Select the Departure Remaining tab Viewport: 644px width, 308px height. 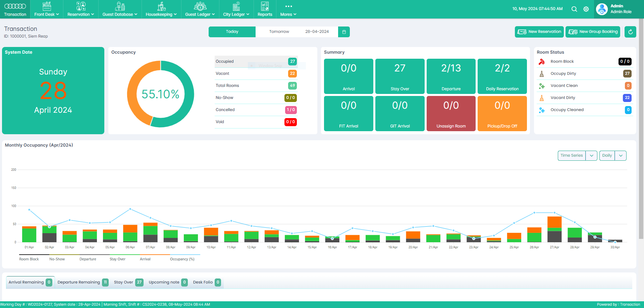point(83,282)
